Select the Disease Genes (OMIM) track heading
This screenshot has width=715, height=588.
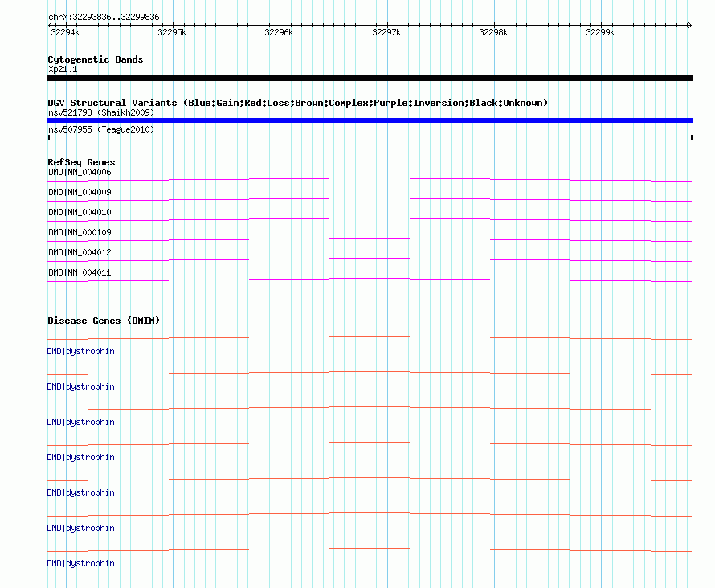[104, 321]
